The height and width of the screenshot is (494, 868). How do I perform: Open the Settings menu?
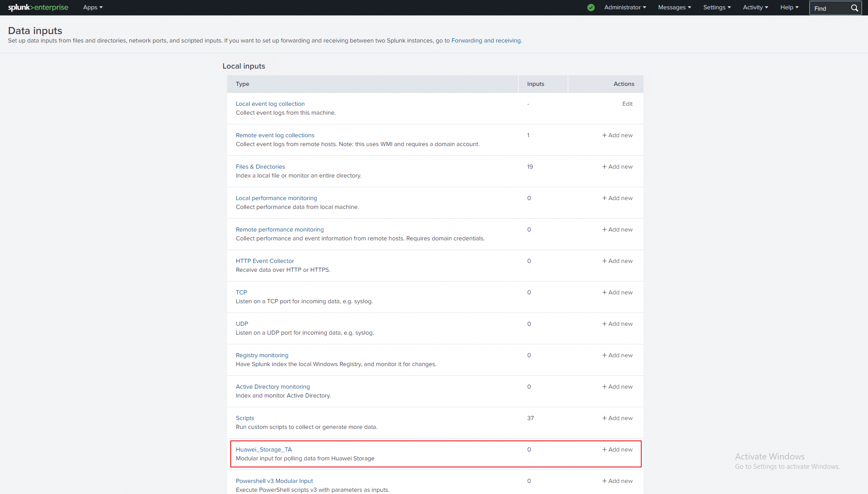coord(717,8)
